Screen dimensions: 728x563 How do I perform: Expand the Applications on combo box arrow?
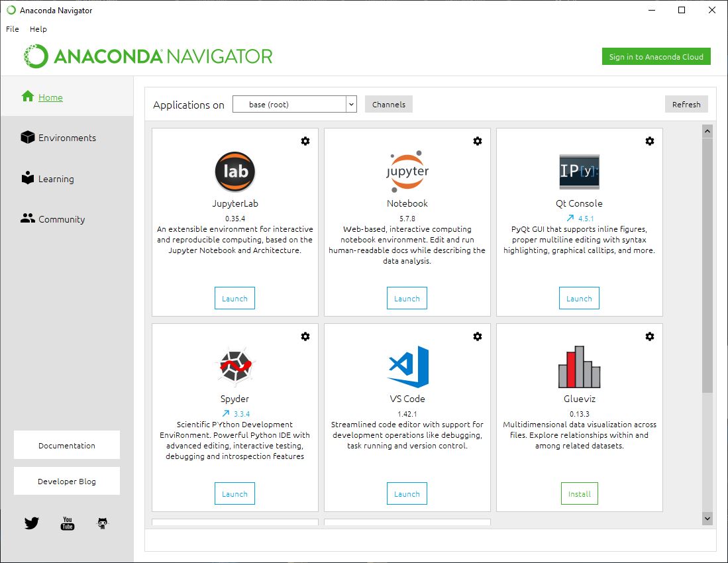[351, 104]
